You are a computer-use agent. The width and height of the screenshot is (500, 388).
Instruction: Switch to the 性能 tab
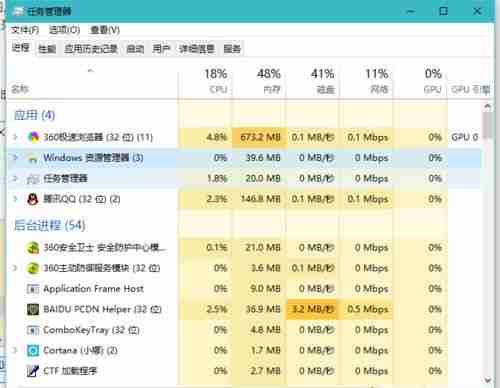point(47,49)
